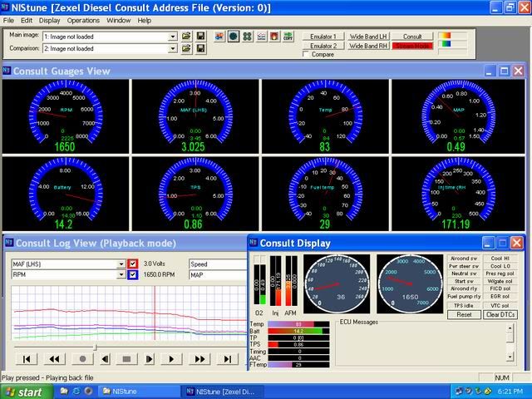Open the MAP log channel combo box

pos(218,275)
